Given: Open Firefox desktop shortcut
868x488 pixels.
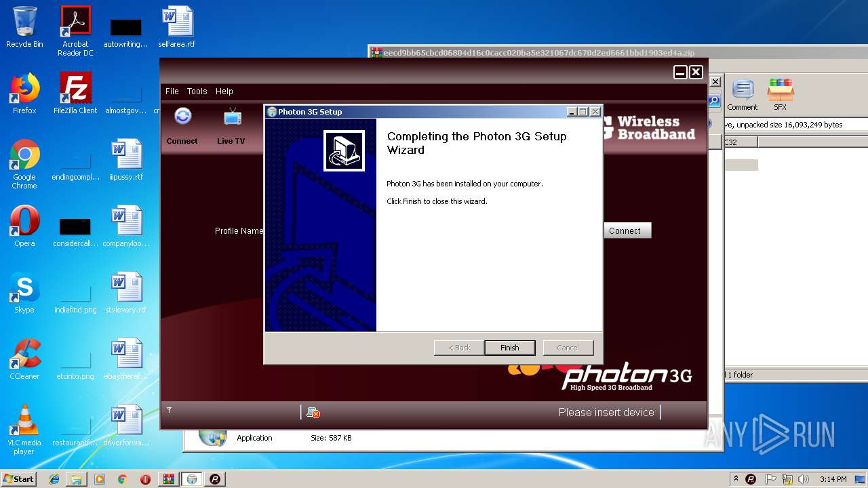Looking at the screenshot, I should [x=24, y=94].
